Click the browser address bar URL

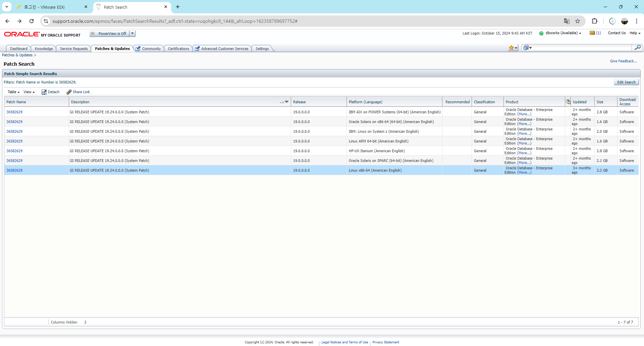coord(175,21)
